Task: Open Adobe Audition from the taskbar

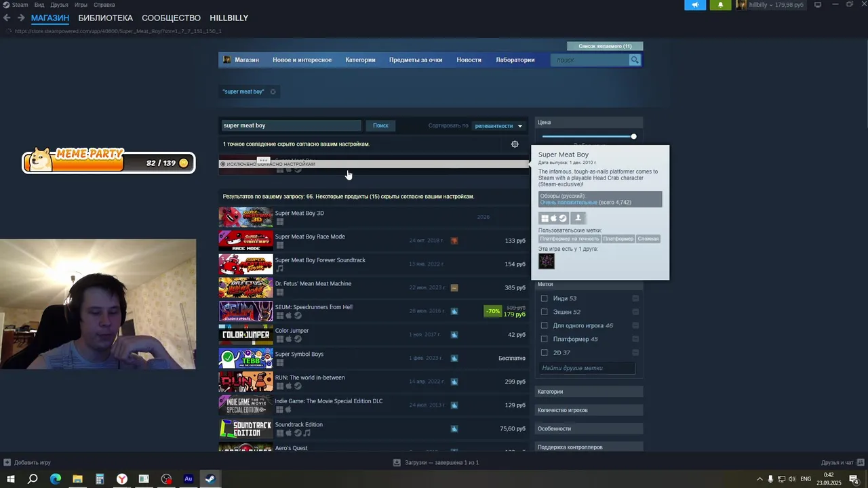Action: coord(189,479)
